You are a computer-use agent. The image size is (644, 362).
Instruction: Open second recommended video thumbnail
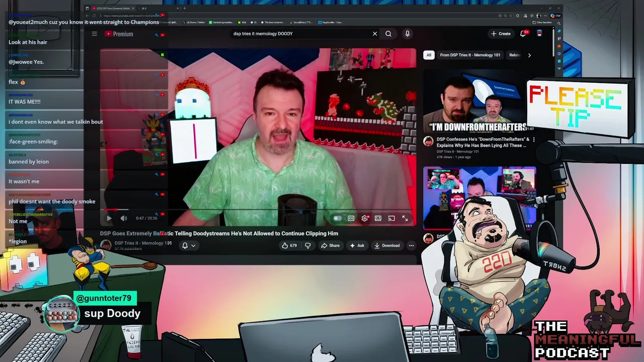(x=479, y=198)
